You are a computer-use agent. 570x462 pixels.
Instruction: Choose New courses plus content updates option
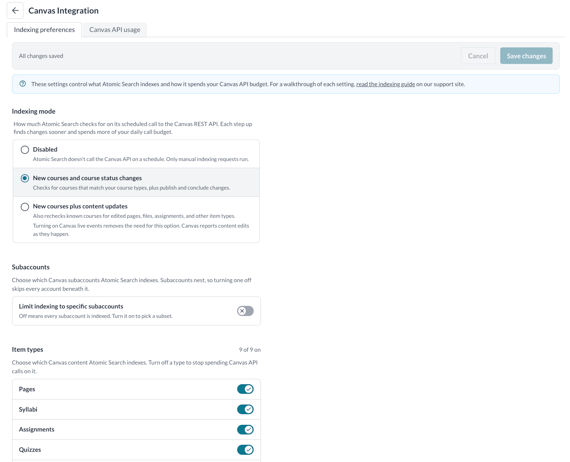point(25,207)
